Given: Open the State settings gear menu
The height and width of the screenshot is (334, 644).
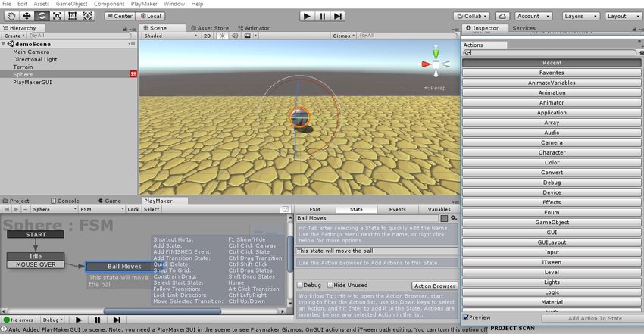Looking at the screenshot, I should (x=453, y=218).
